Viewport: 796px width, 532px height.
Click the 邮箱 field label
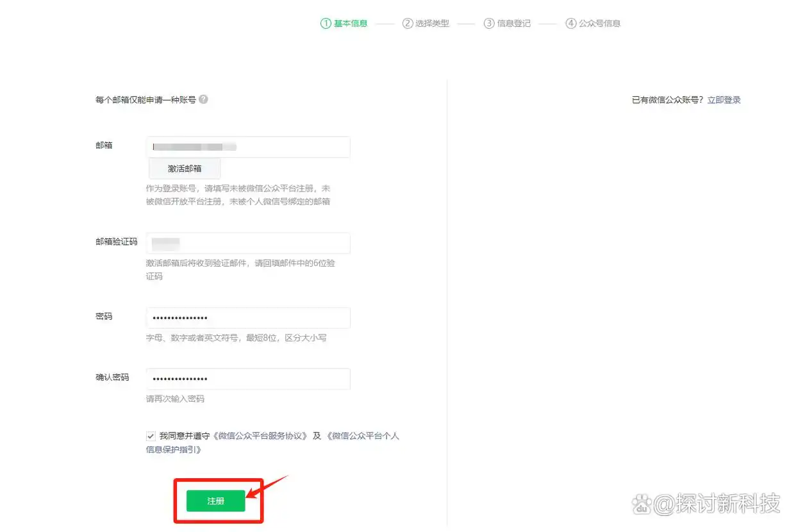point(104,145)
